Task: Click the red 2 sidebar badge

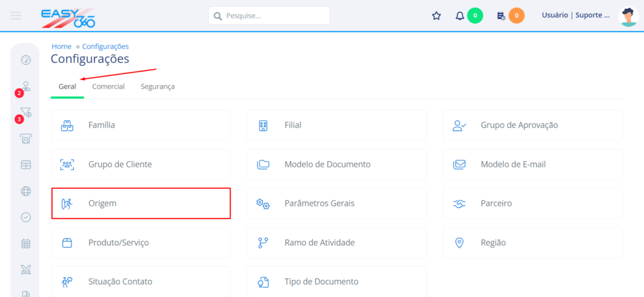Action: coord(19,93)
